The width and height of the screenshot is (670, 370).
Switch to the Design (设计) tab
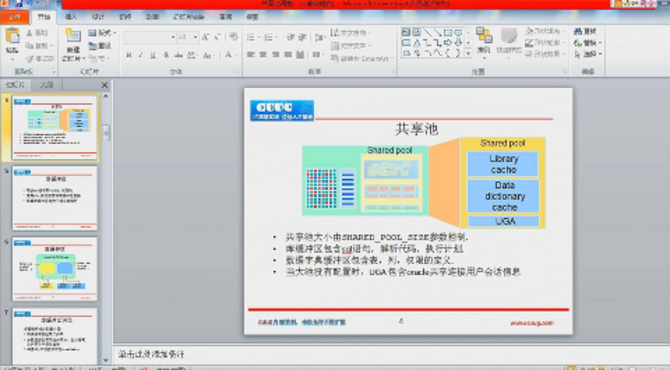click(x=98, y=17)
